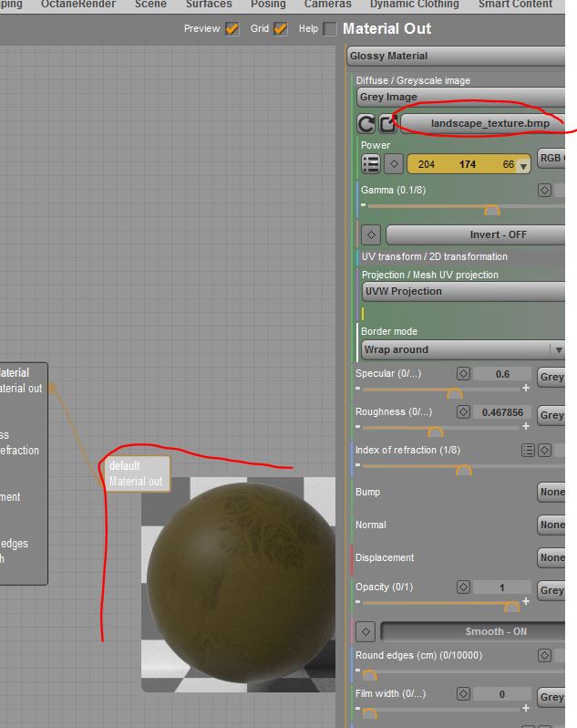
Task: Click the Index of refraction slider handle
Action: [463, 471]
